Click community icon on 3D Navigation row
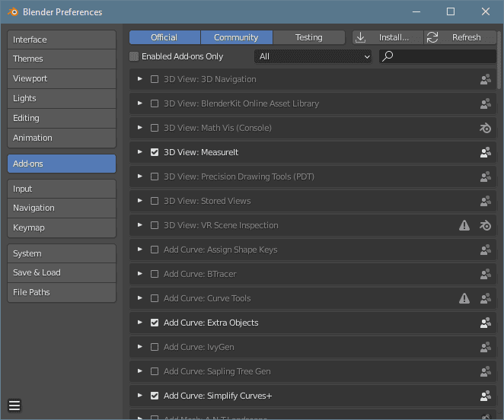The image size is (504, 420). tap(486, 79)
